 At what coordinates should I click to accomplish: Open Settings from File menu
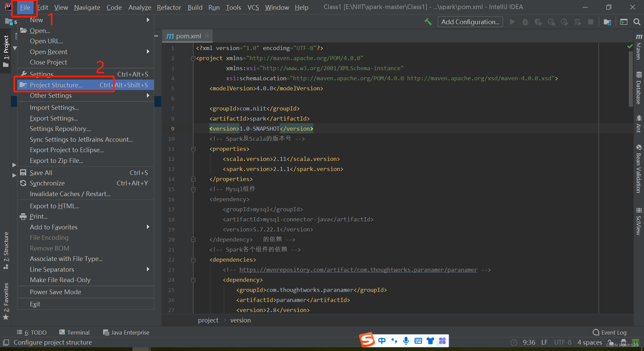(86, 74)
